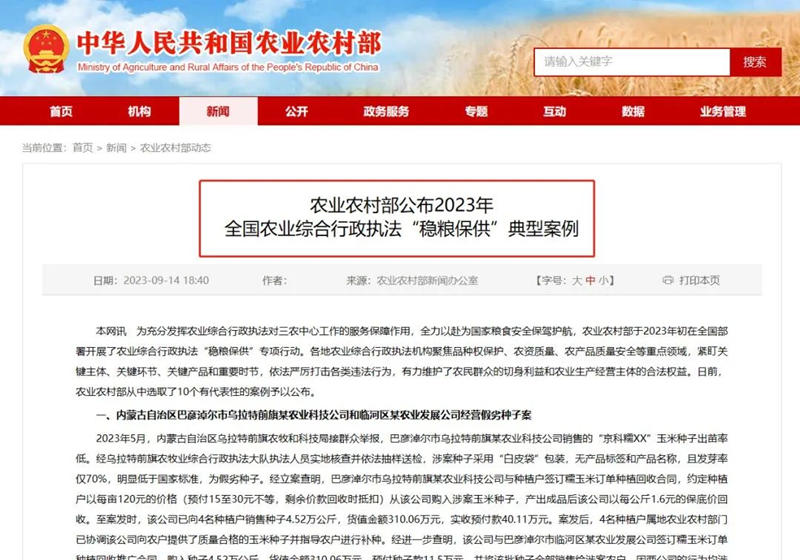800x560 pixels.
Task: Open the 机构 navigation menu
Action: (x=139, y=111)
